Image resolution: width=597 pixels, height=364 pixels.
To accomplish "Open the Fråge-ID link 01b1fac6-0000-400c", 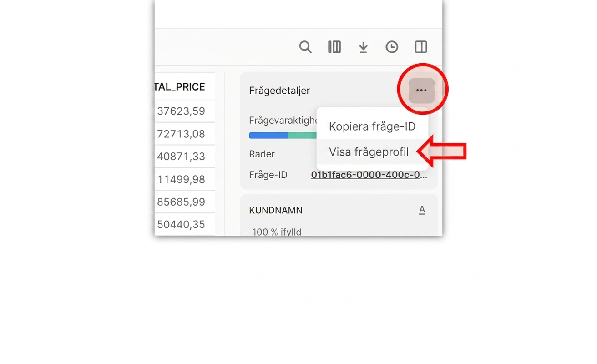I will 369,175.
